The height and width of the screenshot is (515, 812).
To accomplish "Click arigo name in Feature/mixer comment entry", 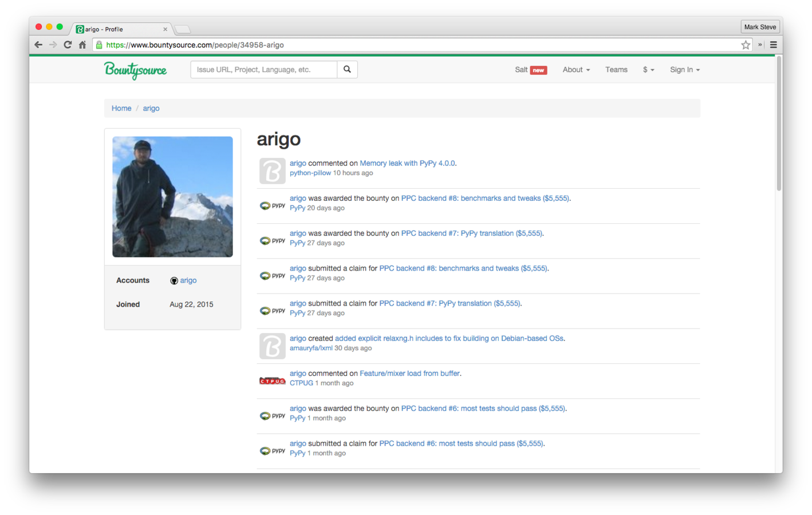I will (298, 373).
